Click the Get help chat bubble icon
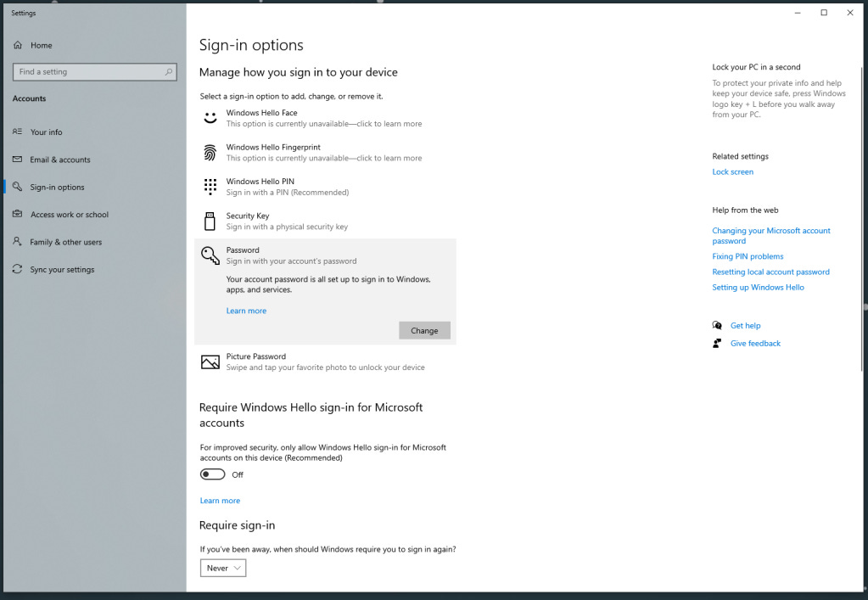Viewport: 868px width, 600px height. pyautogui.click(x=718, y=326)
